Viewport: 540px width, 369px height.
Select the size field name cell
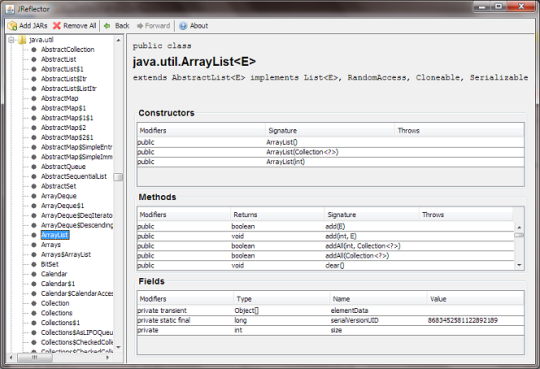pyautogui.click(x=378, y=330)
